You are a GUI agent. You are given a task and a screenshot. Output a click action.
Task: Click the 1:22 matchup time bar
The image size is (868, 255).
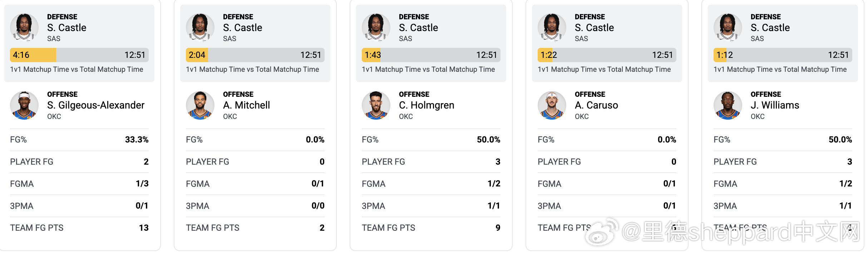click(x=607, y=55)
